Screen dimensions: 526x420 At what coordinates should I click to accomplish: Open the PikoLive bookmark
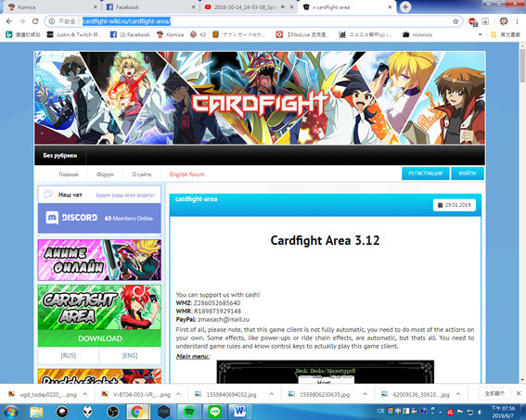(303, 34)
